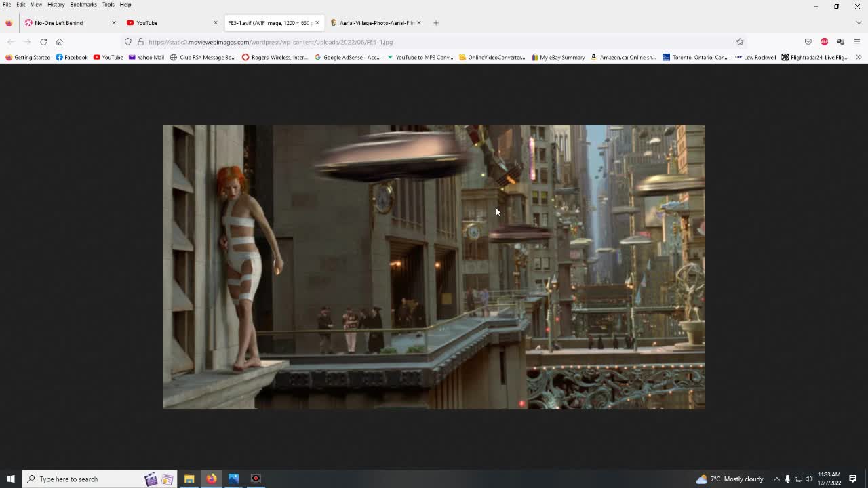
Task: Type here to search box
Action: 100,479
